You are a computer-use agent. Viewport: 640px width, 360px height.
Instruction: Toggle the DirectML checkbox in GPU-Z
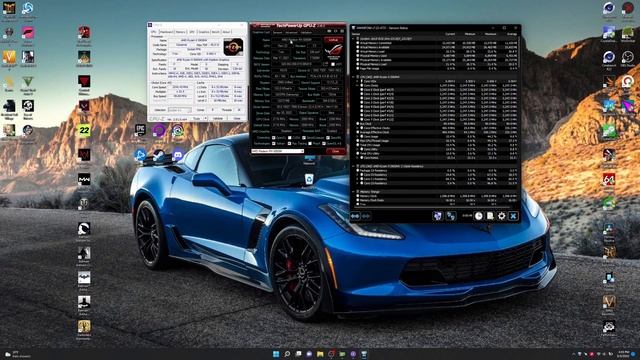pyautogui.click(x=328, y=137)
